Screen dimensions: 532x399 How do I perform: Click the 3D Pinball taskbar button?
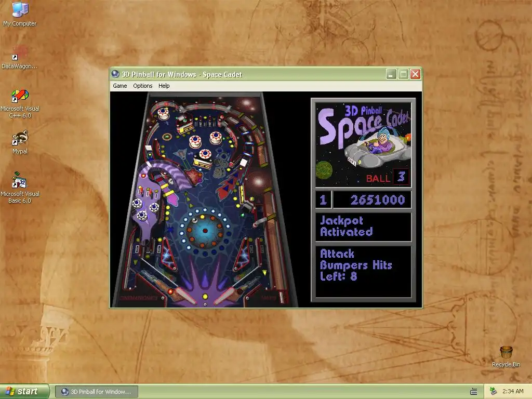tap(96, 392)
